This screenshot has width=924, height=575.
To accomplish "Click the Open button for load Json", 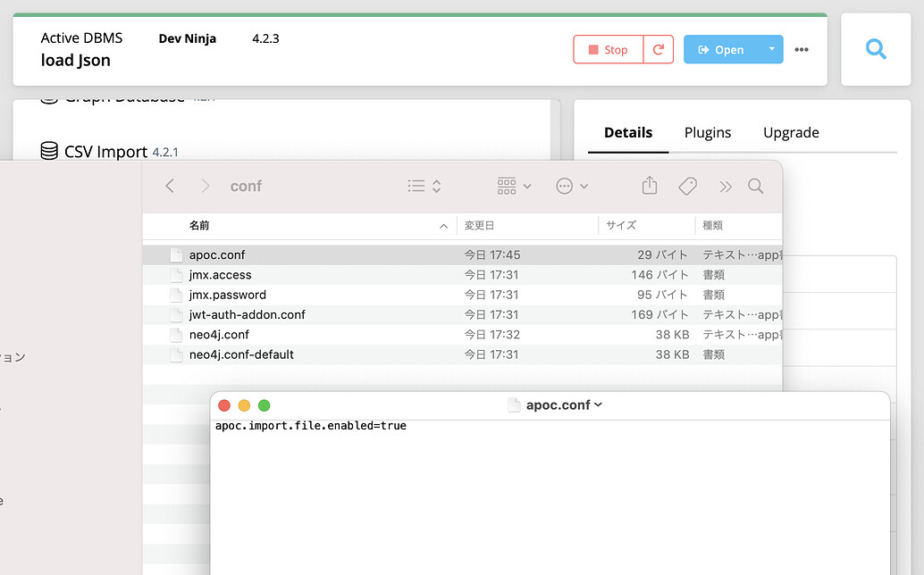I will tap(727, 49).
